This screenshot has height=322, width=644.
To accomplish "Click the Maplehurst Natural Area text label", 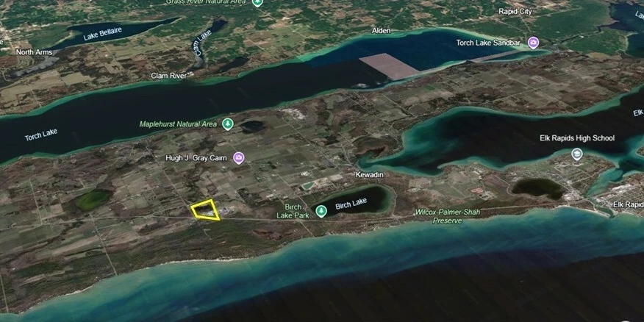I will (178, 124).
